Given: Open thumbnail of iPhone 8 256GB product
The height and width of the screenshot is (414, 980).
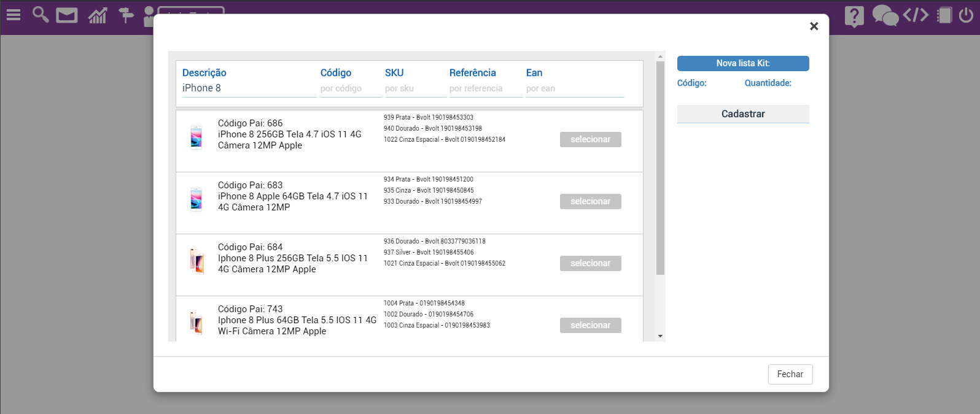Looking at the screenshot, I should coord(196,137).
